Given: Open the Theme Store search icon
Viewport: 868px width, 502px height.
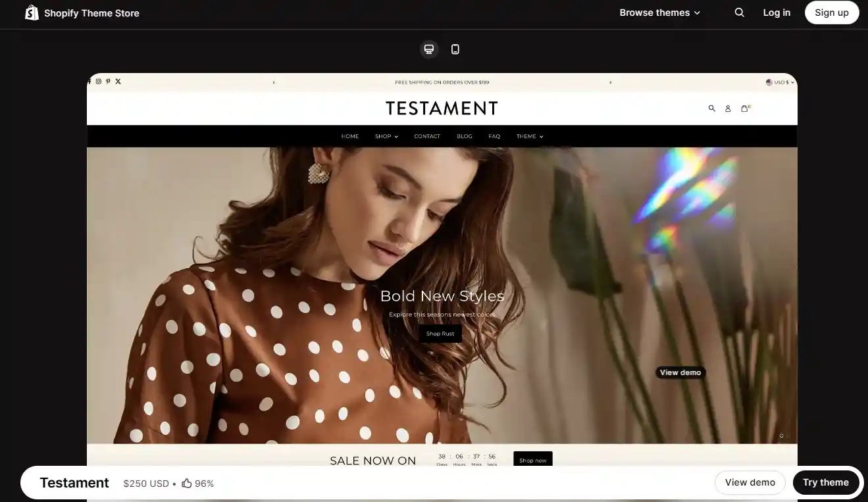Looking at the screenshot, I should [740, 13].
